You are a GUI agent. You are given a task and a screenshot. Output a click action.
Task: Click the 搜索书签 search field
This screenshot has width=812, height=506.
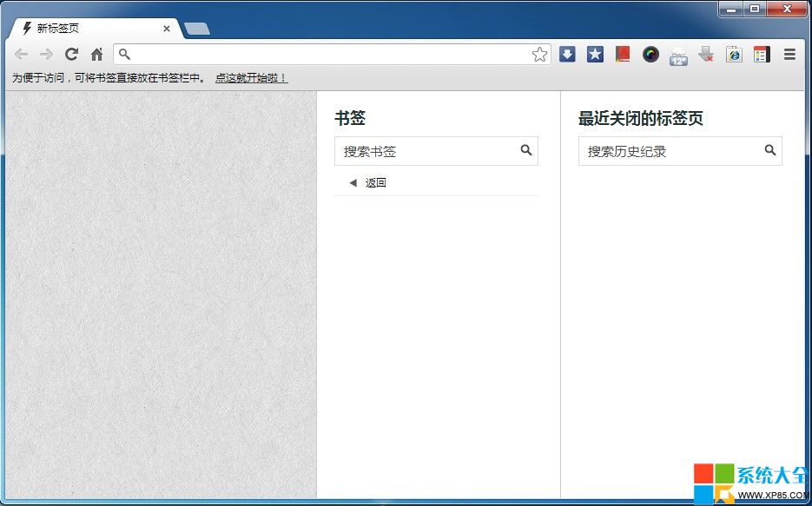point(426,151)
